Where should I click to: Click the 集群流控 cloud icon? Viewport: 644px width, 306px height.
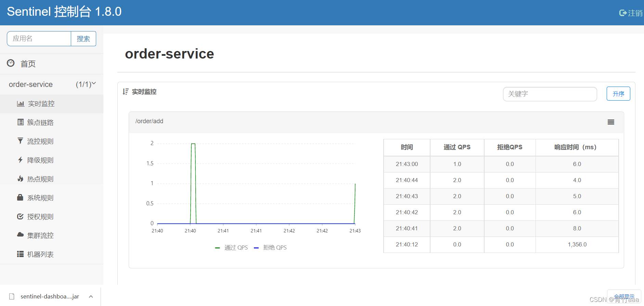(x=21, y=235)
